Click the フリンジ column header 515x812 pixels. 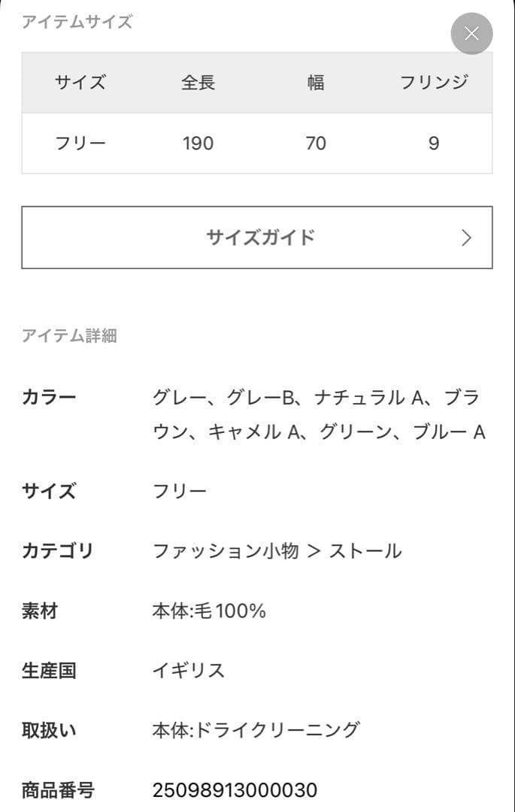[433, 83]
